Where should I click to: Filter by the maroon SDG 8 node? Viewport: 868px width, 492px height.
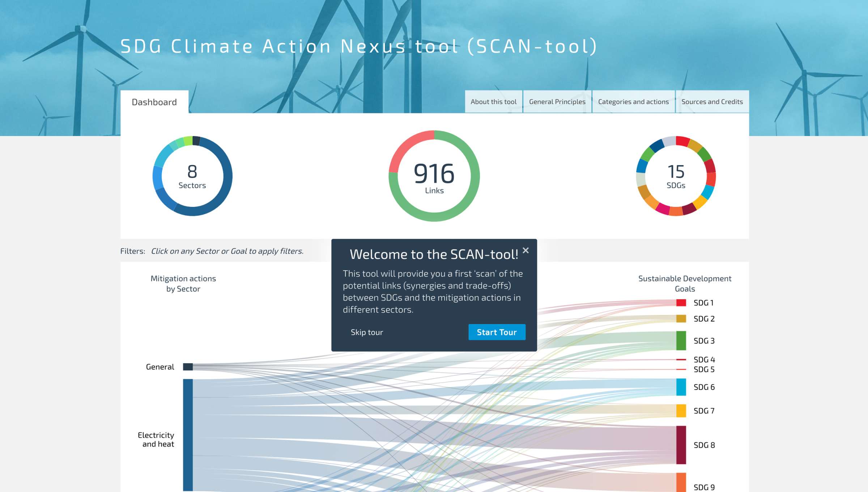pos(681,445)
